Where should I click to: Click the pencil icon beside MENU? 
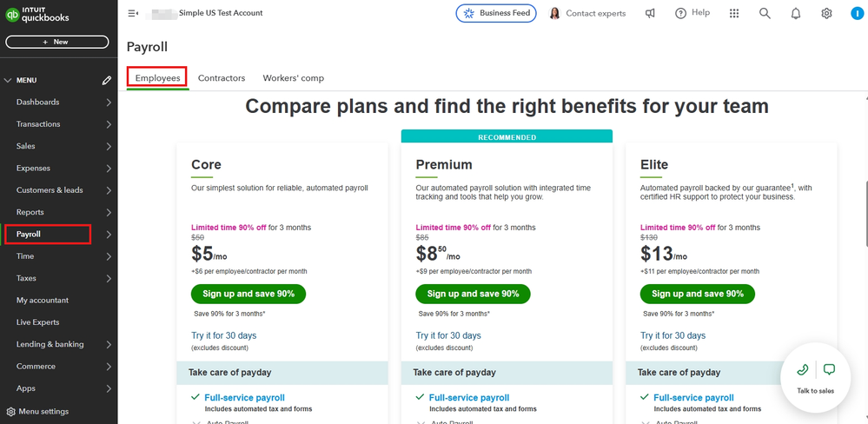coord(107,80)
